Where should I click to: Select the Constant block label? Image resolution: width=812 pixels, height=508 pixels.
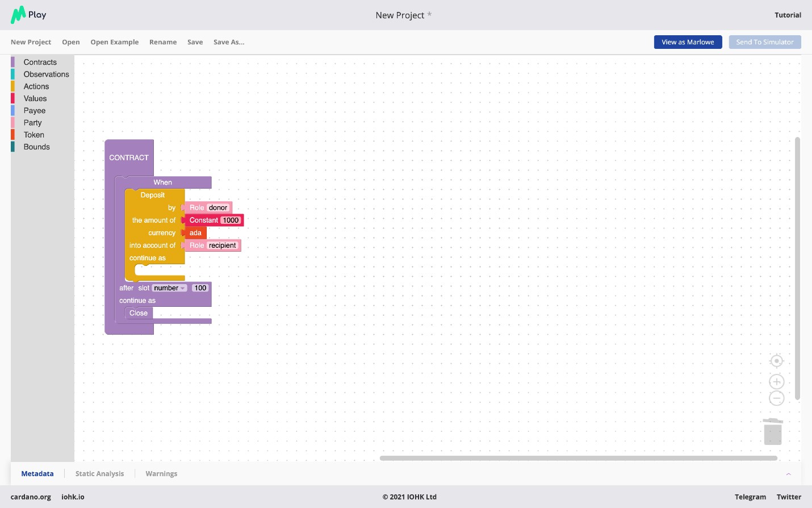pos(204,220)
